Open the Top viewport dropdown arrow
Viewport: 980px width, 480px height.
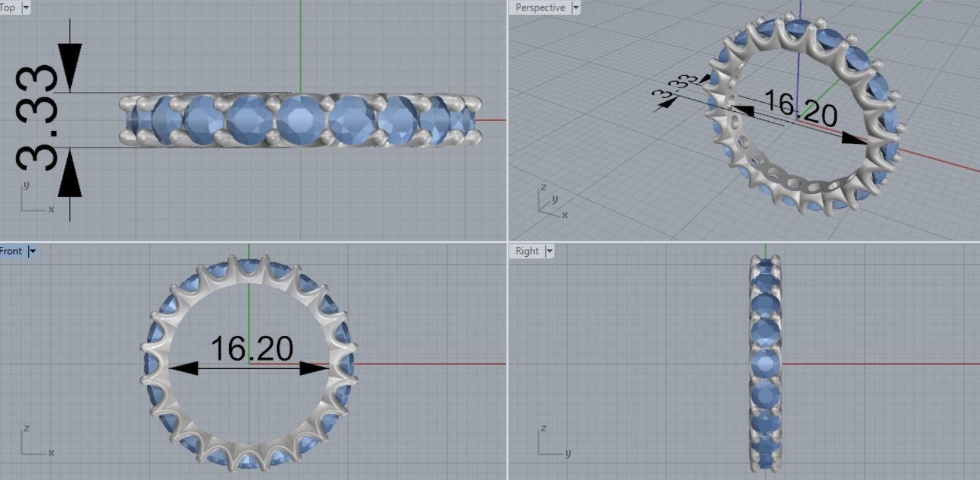coord(26,7)
